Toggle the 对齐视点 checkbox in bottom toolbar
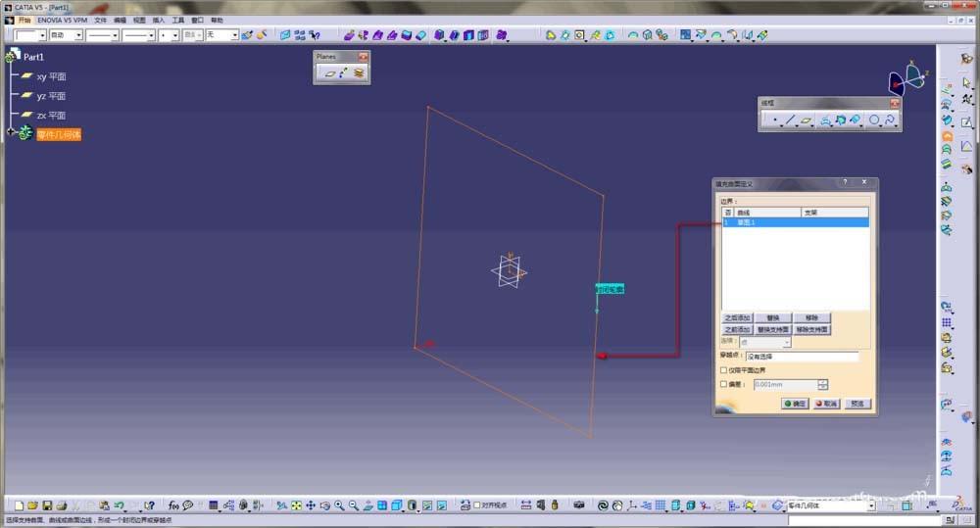This screenshot has height=528, width=980. [477, 505]
